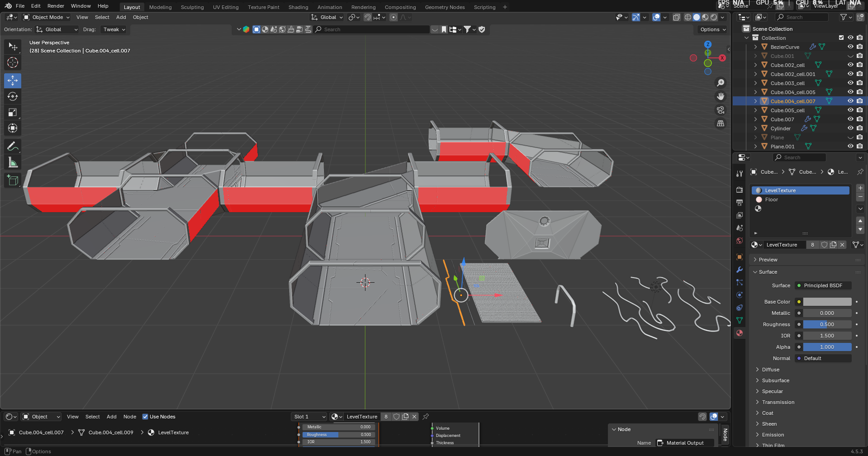Open the Object Mode dropdown

click(x=47, y=17)
